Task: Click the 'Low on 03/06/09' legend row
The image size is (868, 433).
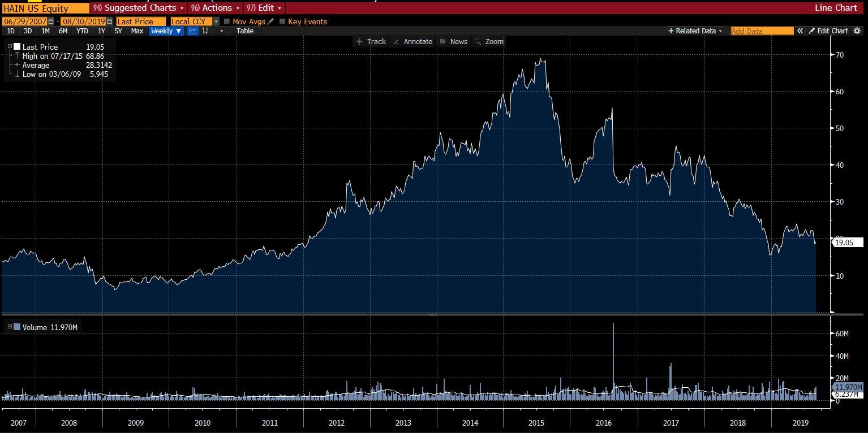Action: [61, 74]
